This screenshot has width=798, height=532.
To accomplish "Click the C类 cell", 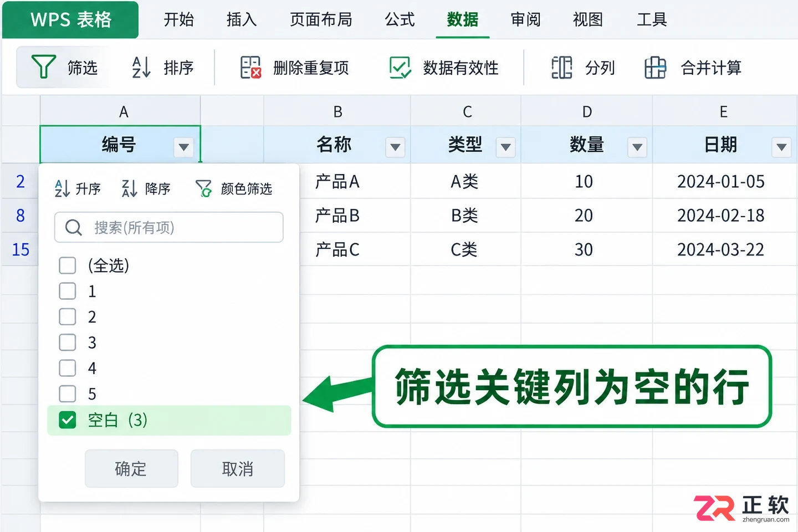I will [x=466, y=249].
